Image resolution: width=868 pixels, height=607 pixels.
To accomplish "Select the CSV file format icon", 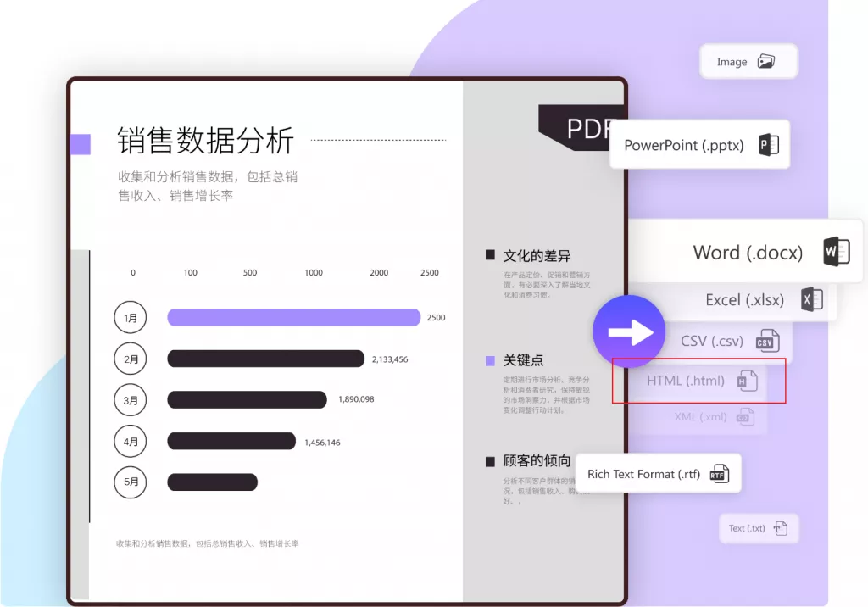I will click(x=768, y=341).
